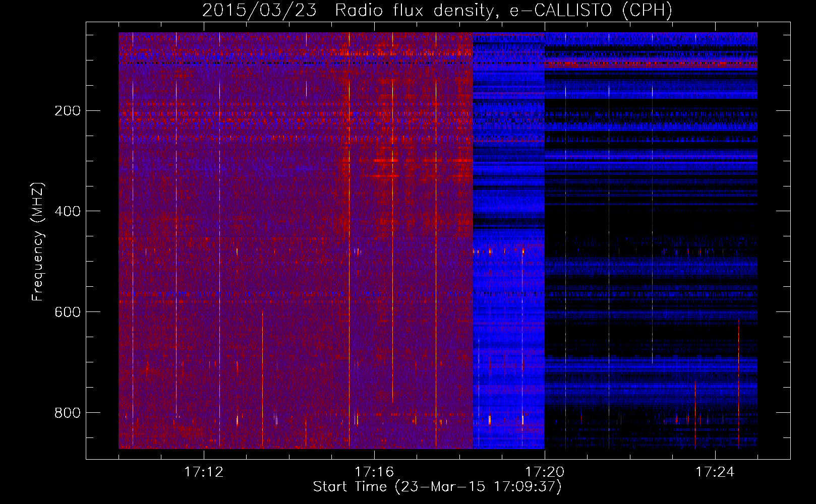816x504 pixels.
Task: Click the 800 frequency tick label
Action: [68, 413]
